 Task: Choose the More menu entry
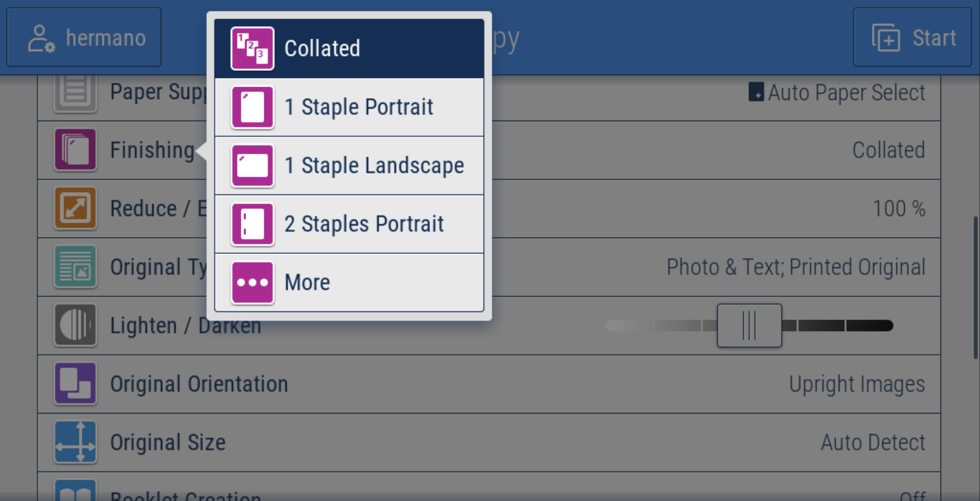pyautogui.click(x=349, y=283)
